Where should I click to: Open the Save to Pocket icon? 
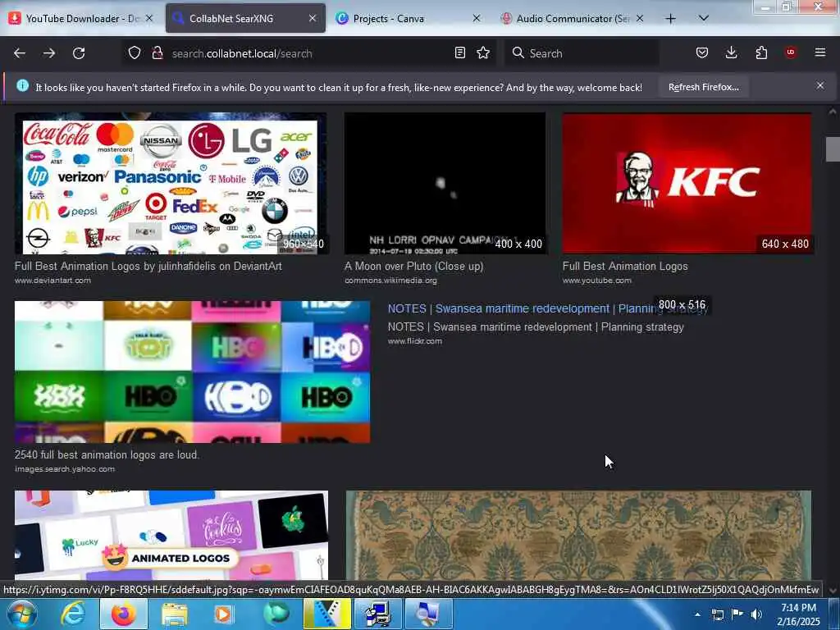pos(702,52)
